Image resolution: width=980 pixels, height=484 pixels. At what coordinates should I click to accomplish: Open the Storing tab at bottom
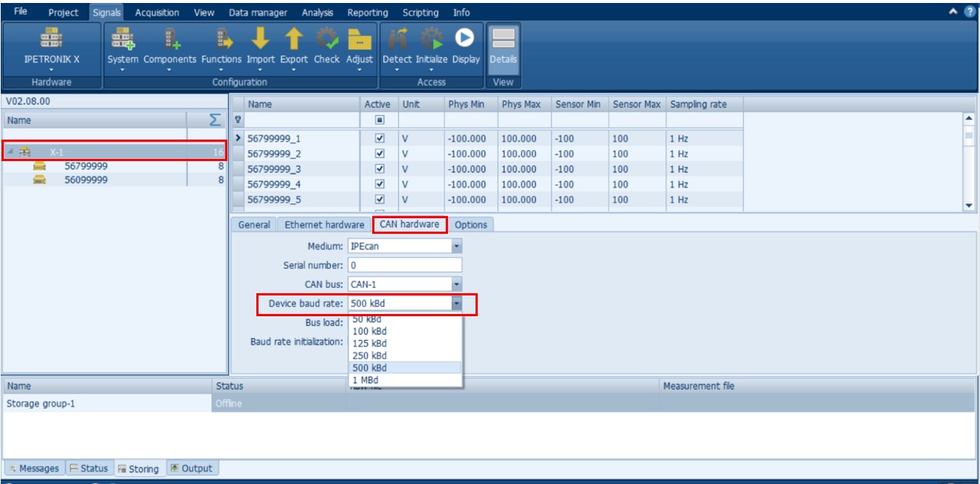138,468
